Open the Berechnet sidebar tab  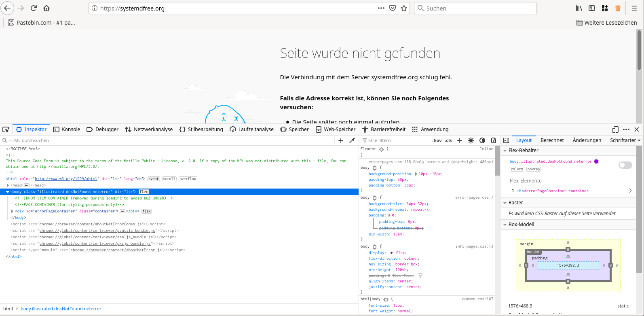click(x=552, y=140)
